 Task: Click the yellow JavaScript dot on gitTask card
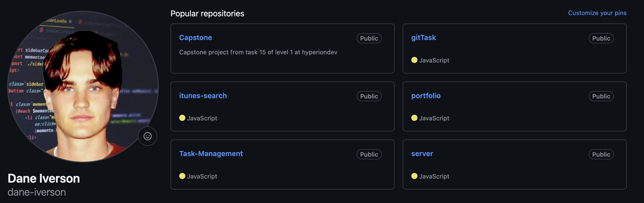pos(415,60)
